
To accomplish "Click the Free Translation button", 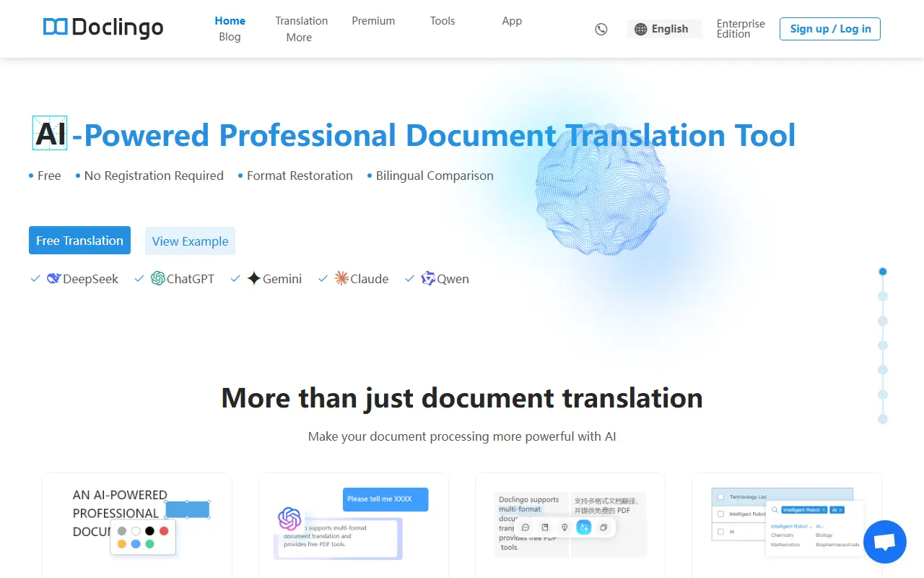I will click(79, 241).
